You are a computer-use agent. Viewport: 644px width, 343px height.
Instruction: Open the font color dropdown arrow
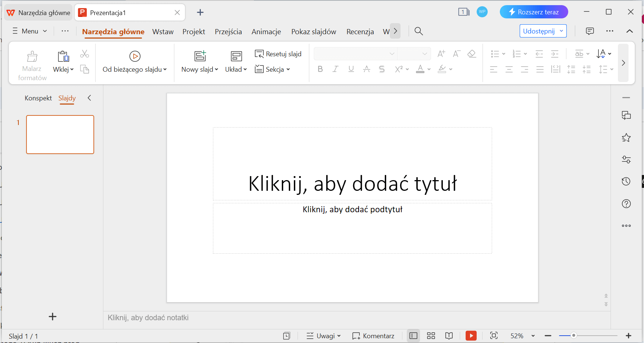(x=429, y=69)
